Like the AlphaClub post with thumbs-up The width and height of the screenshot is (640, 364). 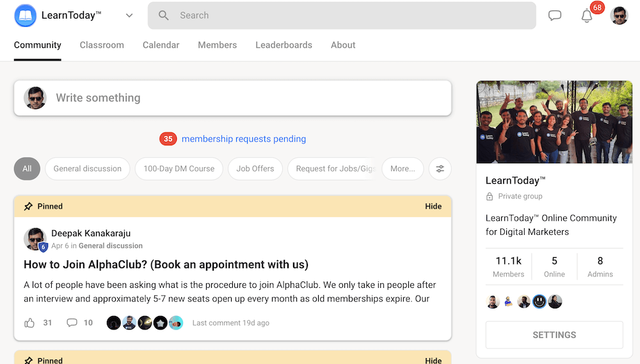29,323
